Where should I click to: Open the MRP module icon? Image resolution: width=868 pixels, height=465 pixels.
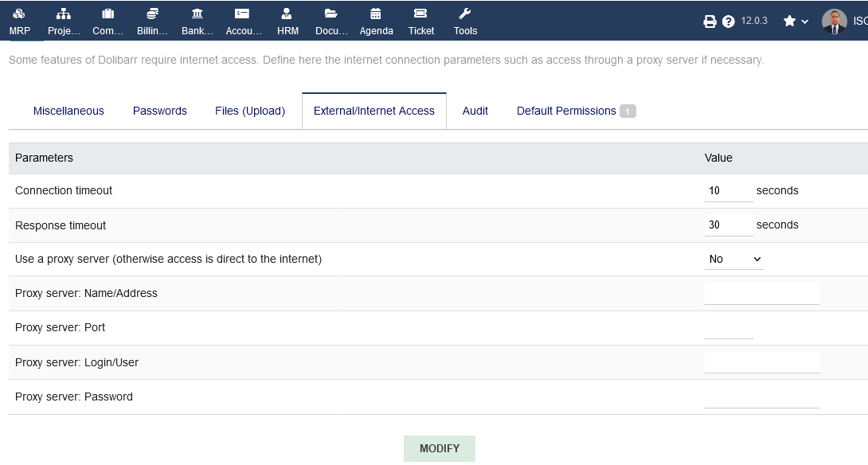point(19,14)
